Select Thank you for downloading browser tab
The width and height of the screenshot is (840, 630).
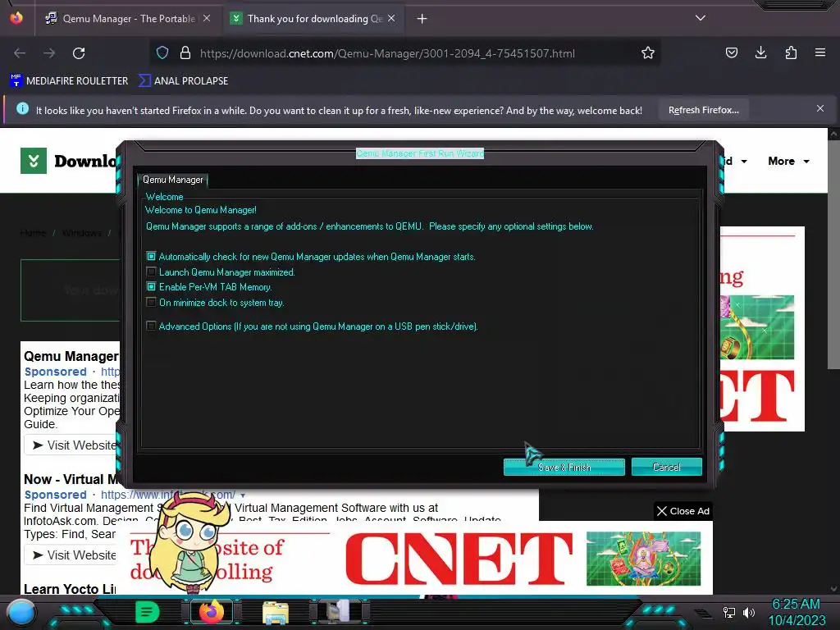314,19
